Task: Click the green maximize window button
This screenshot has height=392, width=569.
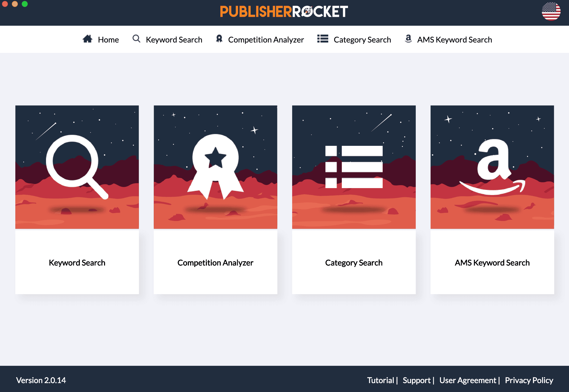Action: click(25, 4)
